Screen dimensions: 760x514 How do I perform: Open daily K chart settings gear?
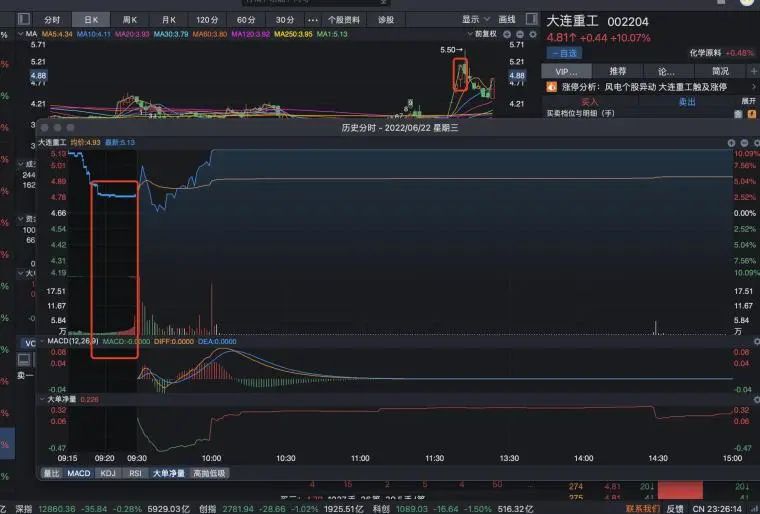pos(533,34)
